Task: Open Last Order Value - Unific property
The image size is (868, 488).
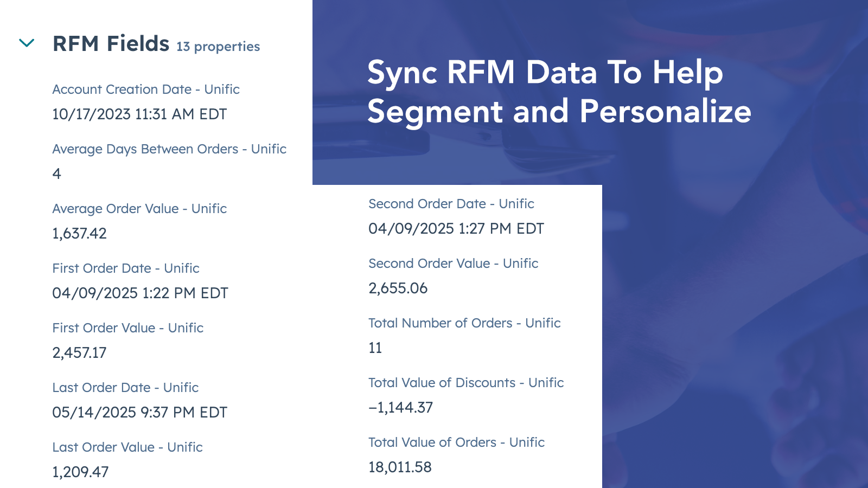Action: tap(127, 447)
